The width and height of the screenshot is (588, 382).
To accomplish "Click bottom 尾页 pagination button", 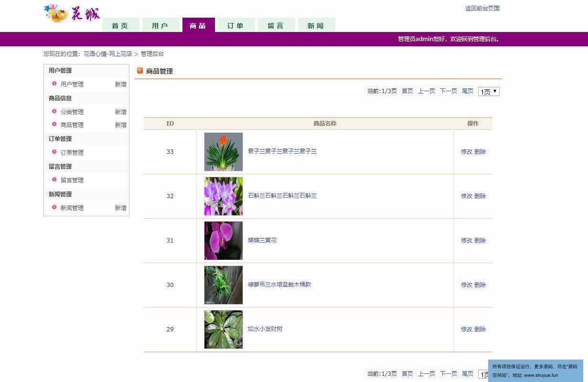I will [x=468, y=373].
